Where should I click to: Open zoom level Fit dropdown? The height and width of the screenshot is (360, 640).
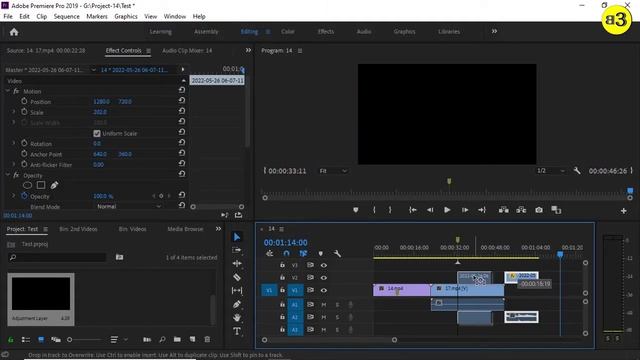333,171
